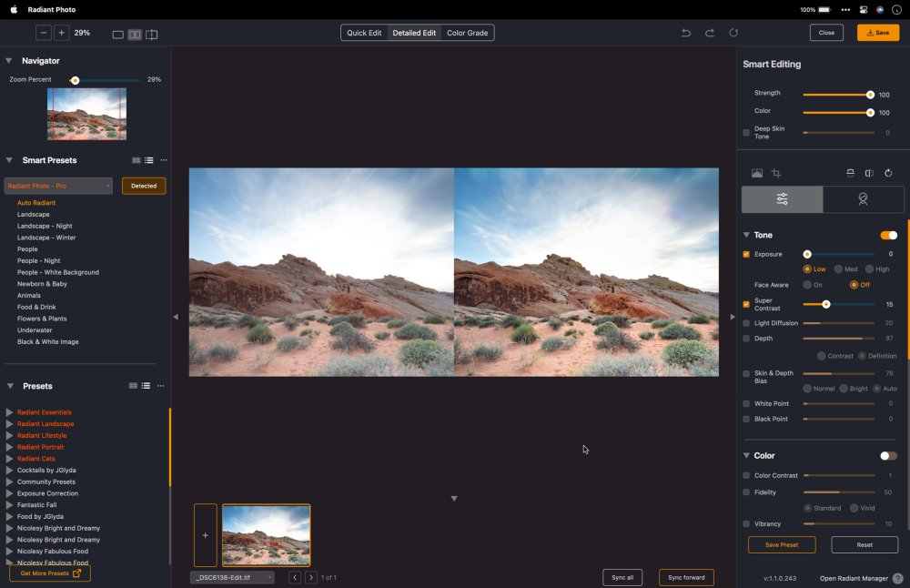Add image with plus tile in filmstrip
910x588 pixels.
click(x=206, y=535)
